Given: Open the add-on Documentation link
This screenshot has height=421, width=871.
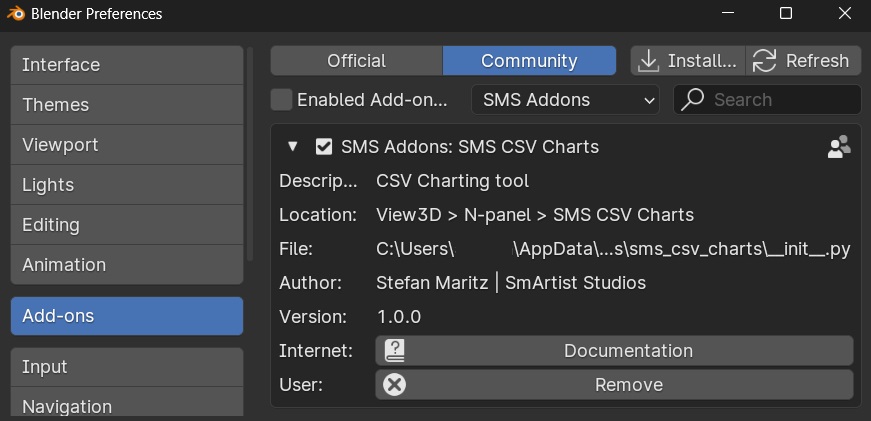Looking at the screenshot, I should click(x=614, y=350).
